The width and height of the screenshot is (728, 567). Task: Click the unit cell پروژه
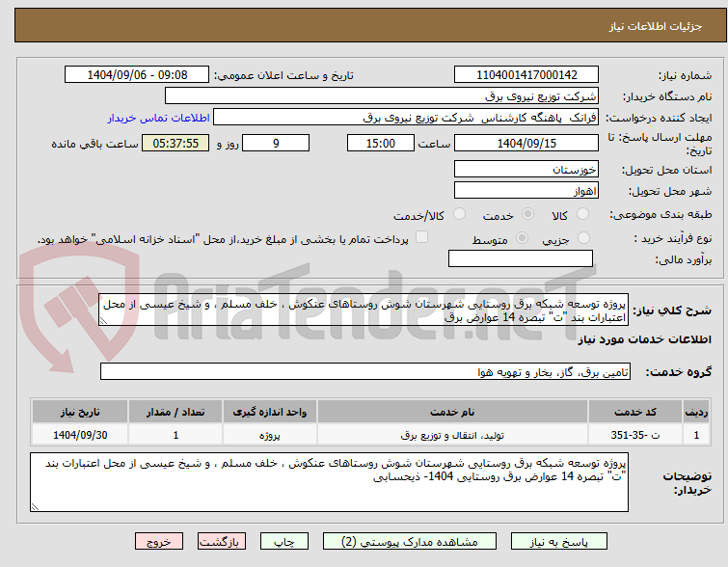tap(269, 435)
